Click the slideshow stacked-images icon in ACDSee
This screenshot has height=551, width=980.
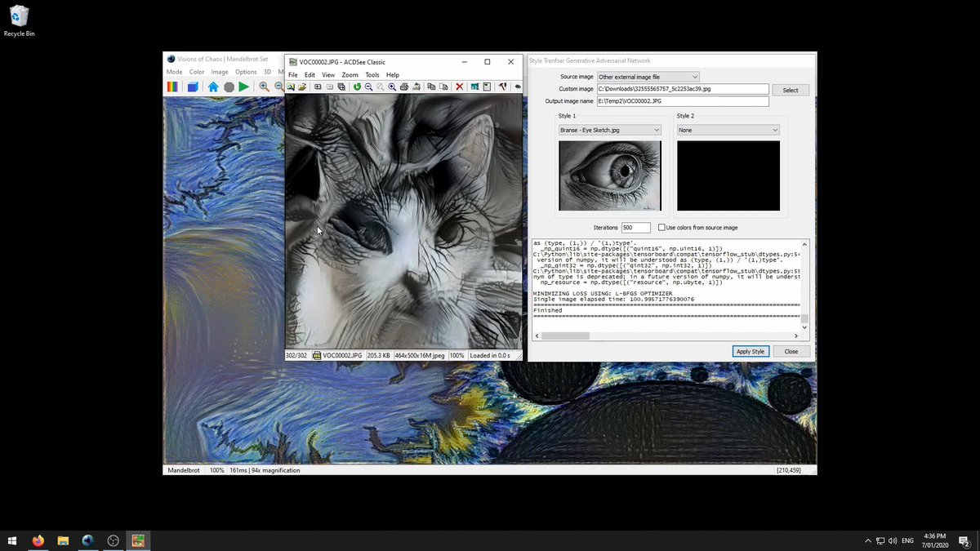pos(341,87)
